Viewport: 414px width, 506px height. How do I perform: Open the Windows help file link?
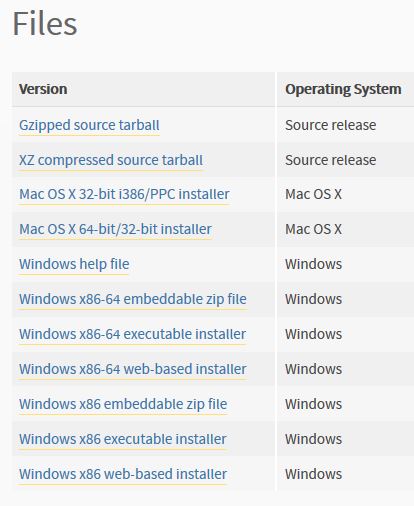74,264
